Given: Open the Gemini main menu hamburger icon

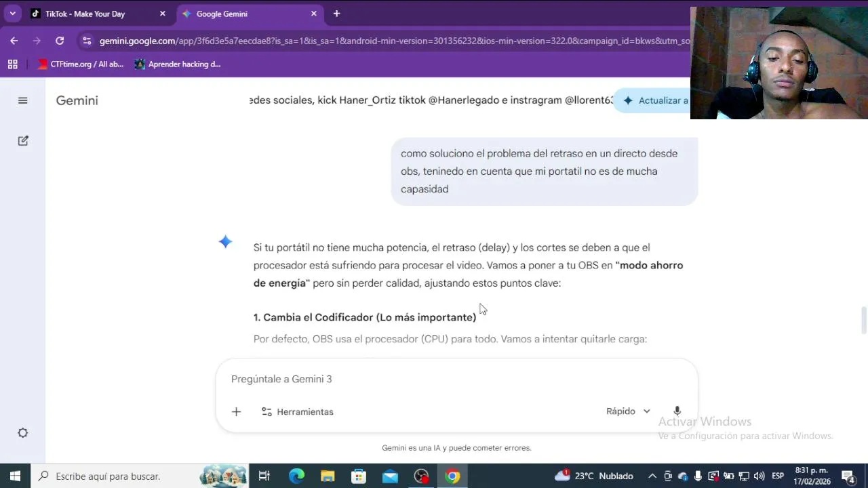Looking at the screenshot, I should click(x=22, y=100).
